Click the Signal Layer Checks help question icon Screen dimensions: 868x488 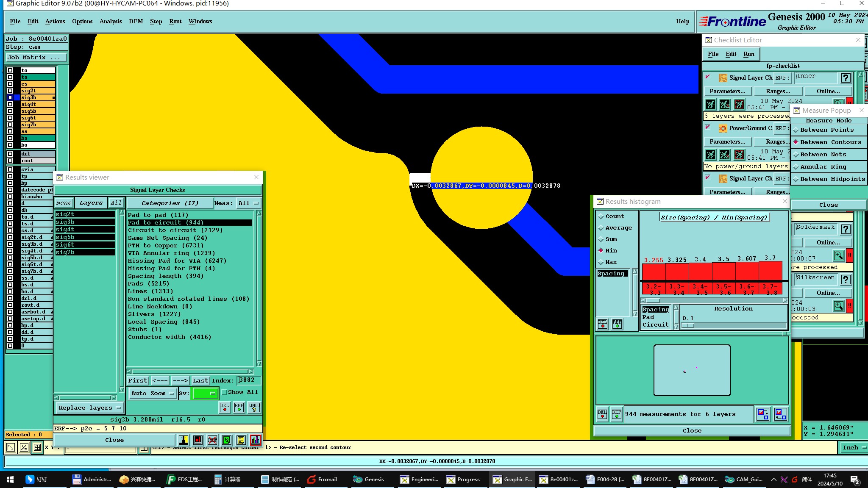click(846, 78)
